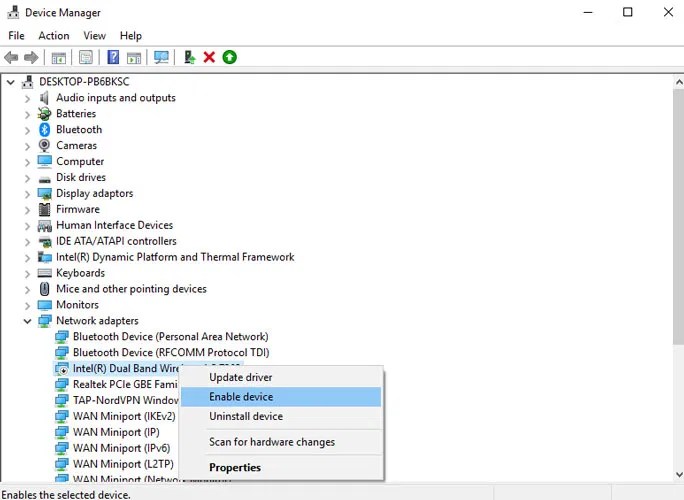Open the Properties toolbar icon
The image size is (684, 500).
pyautogui.click(x=86, y=57)
